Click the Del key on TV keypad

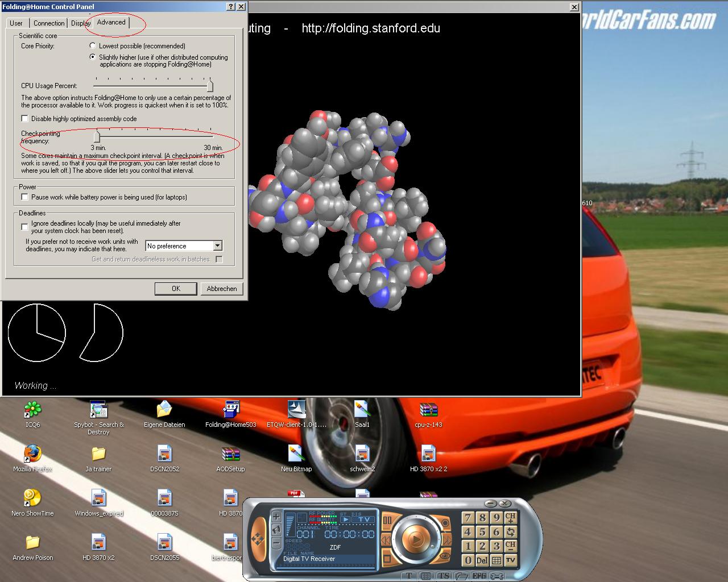482,560
